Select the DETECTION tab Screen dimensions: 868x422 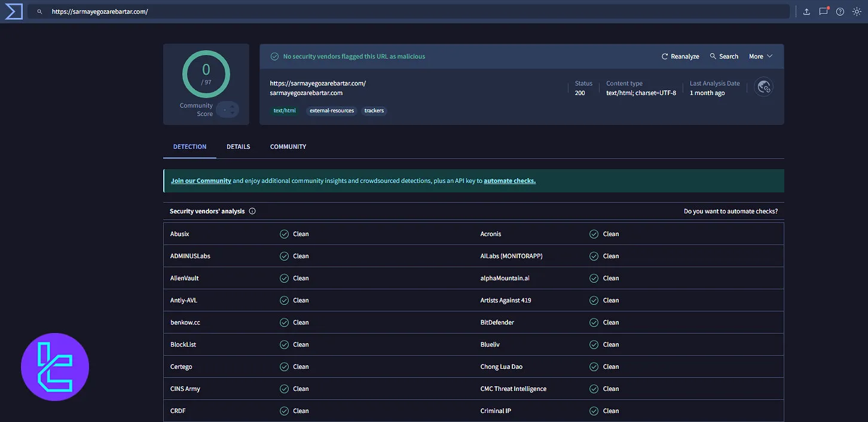tap(189, 146)
